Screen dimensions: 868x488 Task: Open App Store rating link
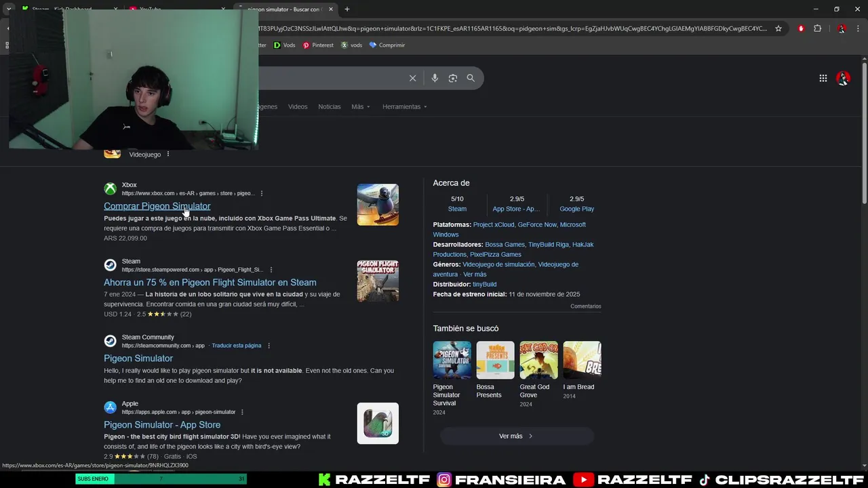(x=517, y=209)
